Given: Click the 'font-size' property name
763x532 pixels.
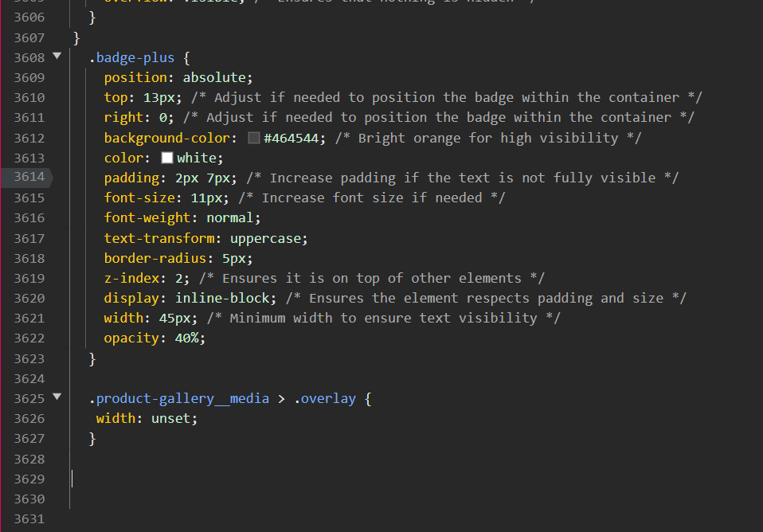Looking at the screenshot, I should 139,198.
